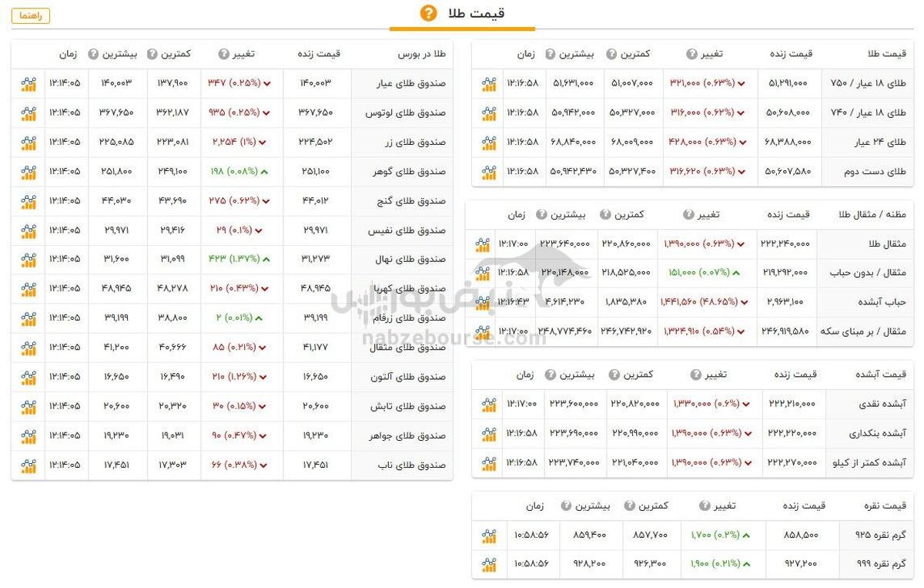Open chart icon for آبشده کمتر از کیلو
Screen dimensions: 924x588
point(489,463)
